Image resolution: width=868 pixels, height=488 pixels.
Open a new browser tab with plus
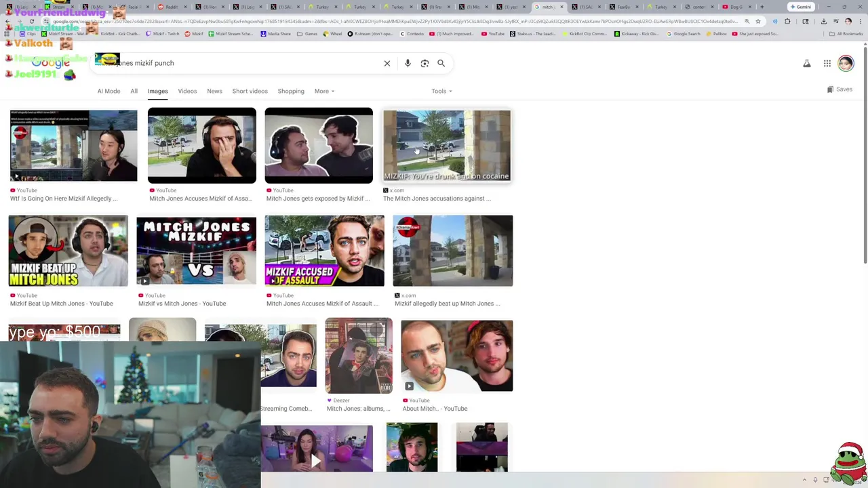point(762,7)
